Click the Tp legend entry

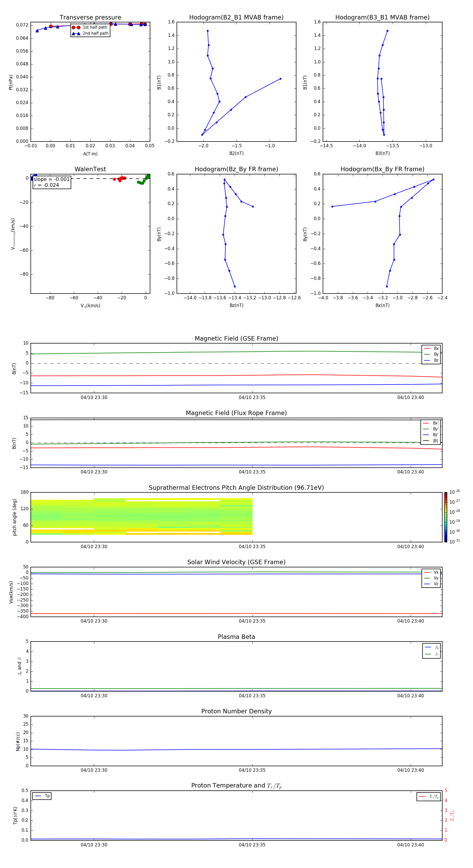pos(42,796)
